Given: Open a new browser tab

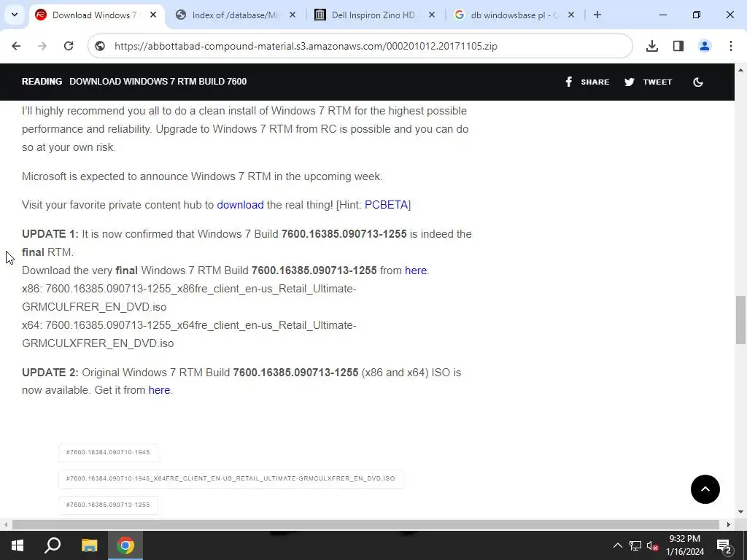Looking at the screenshot, I should pyautogui.click(x=597, y=15).
